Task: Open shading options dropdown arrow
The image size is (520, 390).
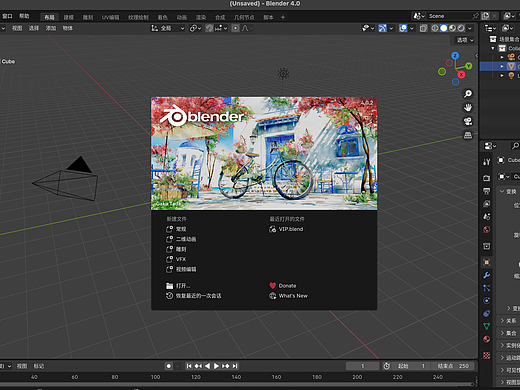Action: point(470,28)
